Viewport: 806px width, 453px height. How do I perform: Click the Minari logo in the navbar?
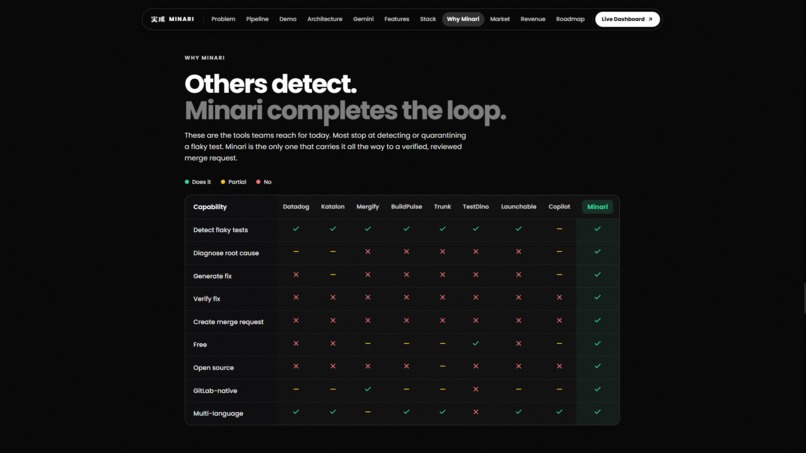(x=172, y=19)
